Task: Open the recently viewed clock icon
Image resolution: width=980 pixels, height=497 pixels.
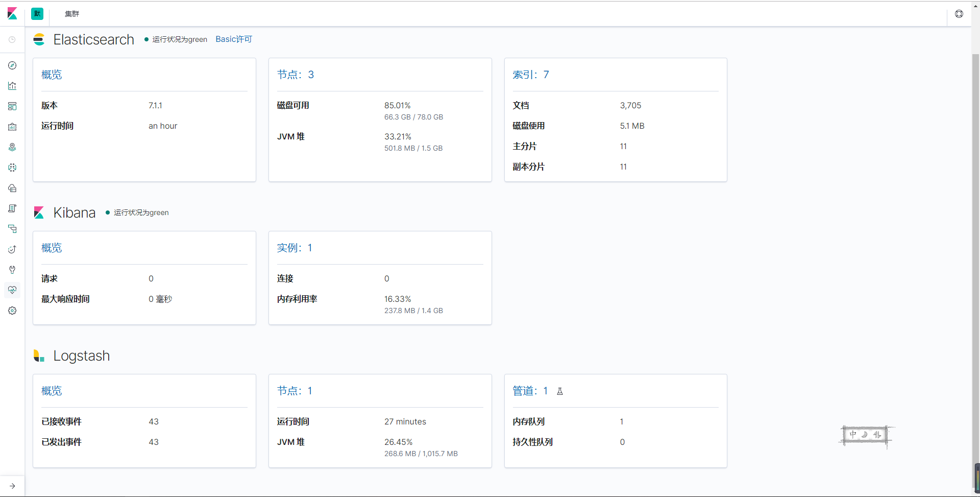Action: (x=12, y=39)
